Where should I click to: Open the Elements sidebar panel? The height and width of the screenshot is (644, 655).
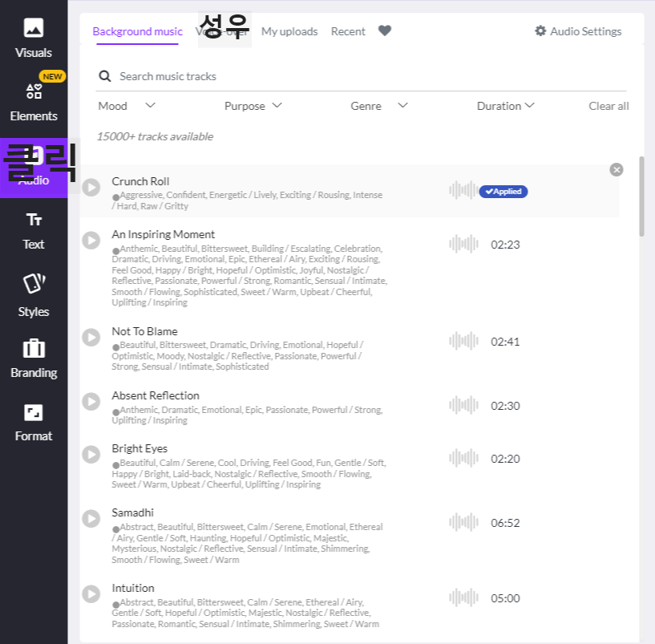click(x=34, y=102)
